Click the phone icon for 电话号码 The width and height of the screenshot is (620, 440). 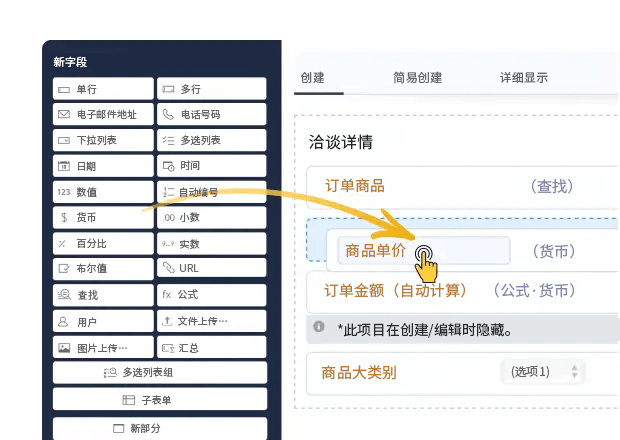point(168,115)
